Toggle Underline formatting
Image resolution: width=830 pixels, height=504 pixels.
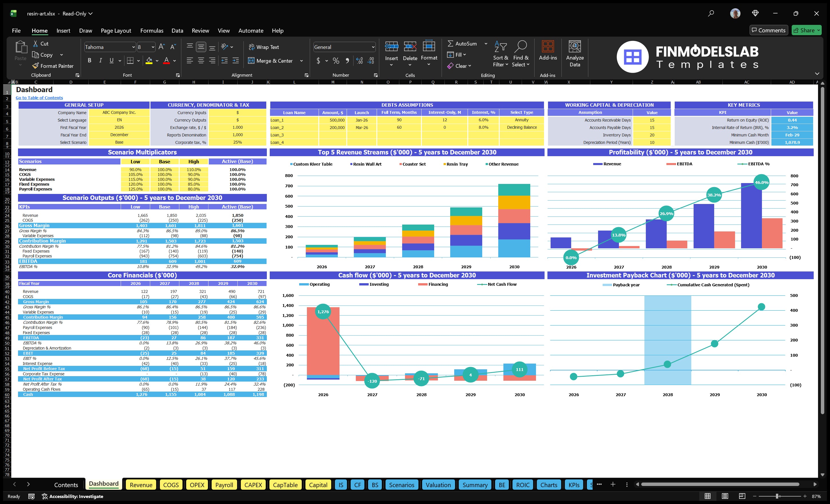pos(112,61)
